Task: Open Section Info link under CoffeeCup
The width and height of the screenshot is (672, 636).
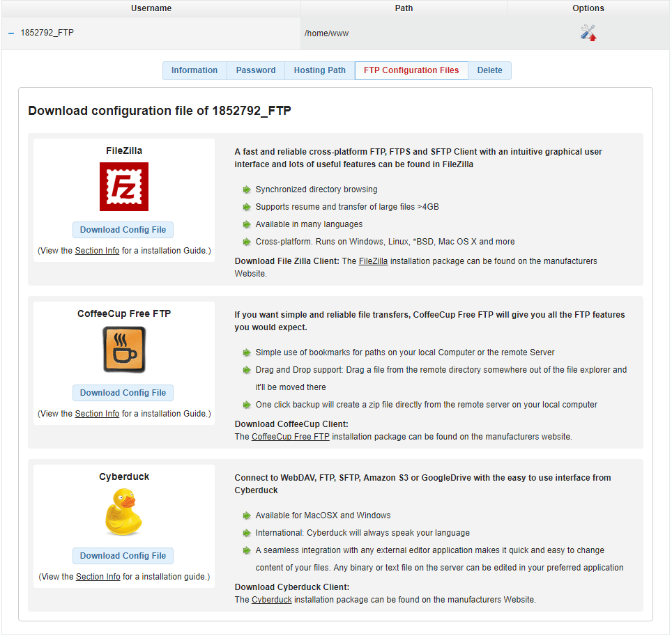Action: 97,414
